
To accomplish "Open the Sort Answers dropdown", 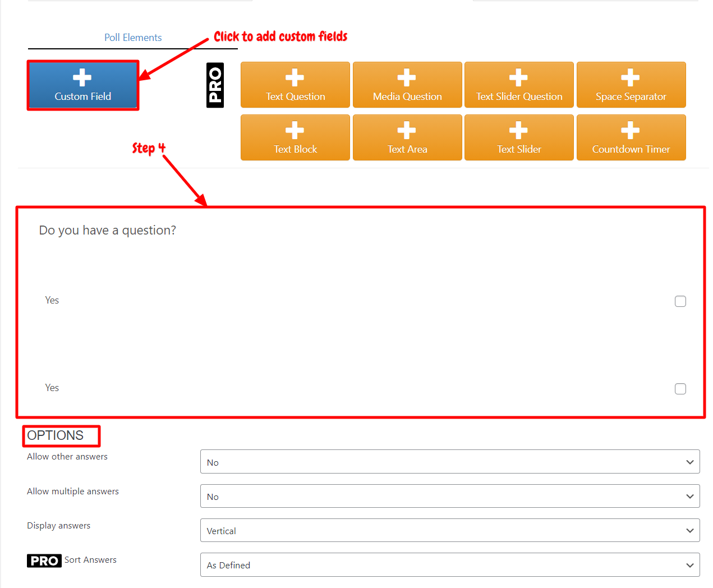I will (x=450, y=564).
